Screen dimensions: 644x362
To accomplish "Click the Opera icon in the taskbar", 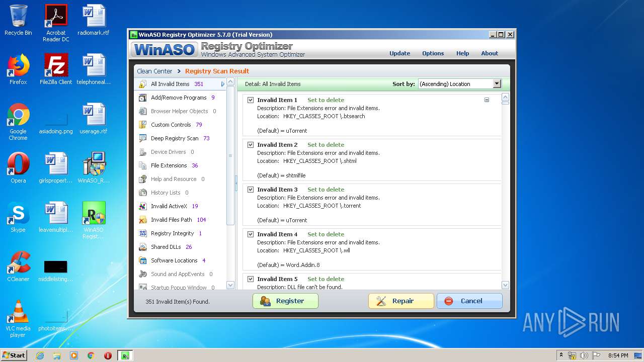I will (108, 355).
